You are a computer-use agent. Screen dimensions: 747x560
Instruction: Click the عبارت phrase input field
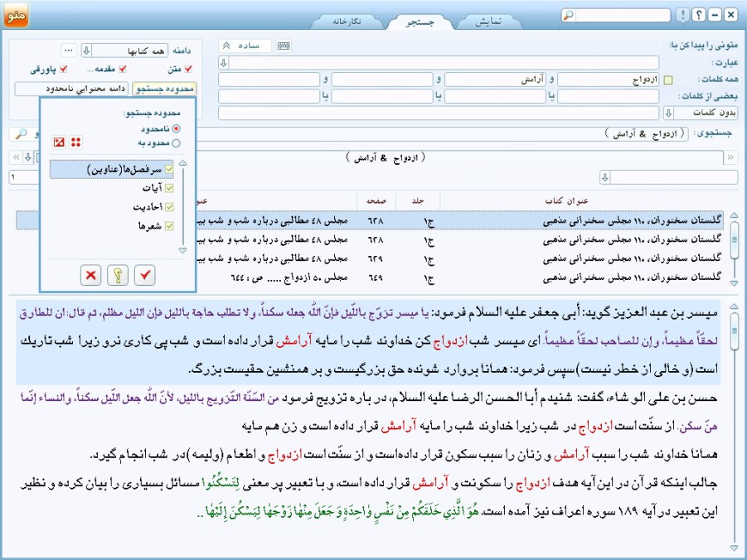coord(444,62)
